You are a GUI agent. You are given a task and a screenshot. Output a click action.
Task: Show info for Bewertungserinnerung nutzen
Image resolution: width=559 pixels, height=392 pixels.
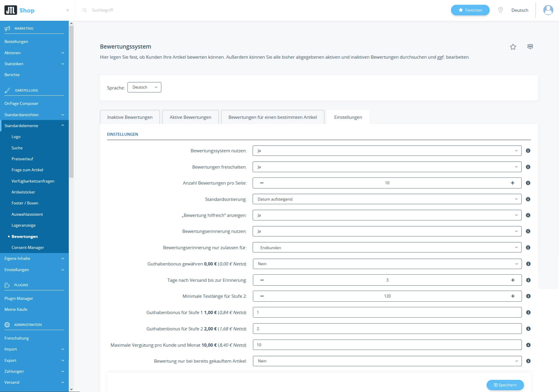coord(528,231)
